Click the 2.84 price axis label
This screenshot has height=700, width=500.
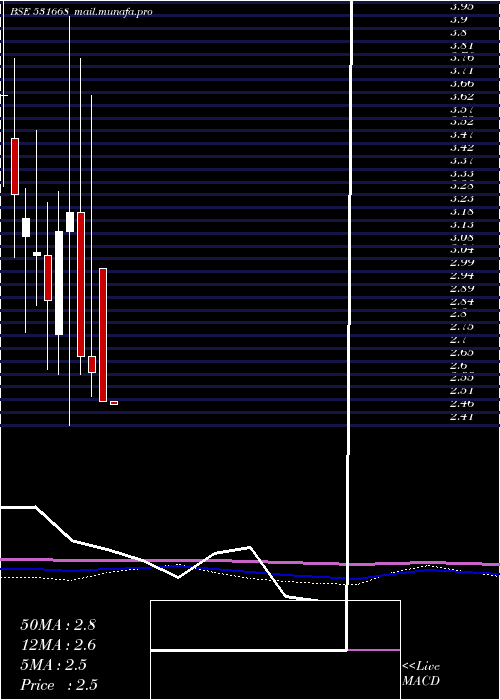coord(461,301)
